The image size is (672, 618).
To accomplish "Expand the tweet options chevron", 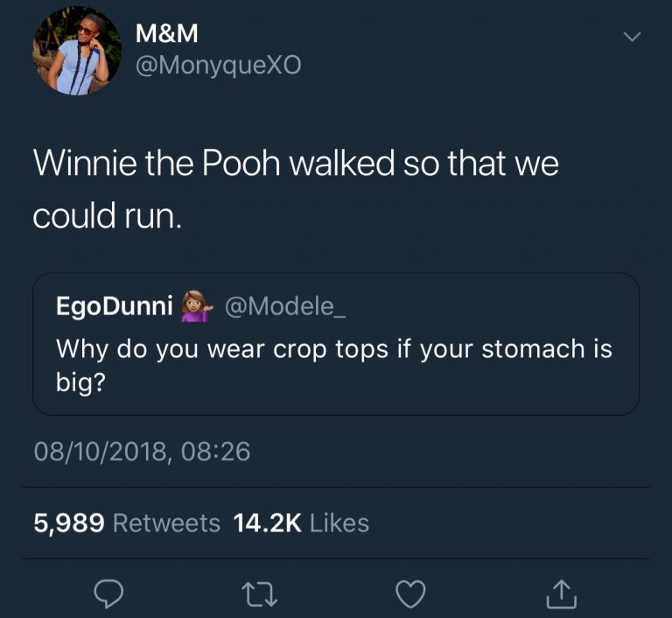I will tap(632, 37).
